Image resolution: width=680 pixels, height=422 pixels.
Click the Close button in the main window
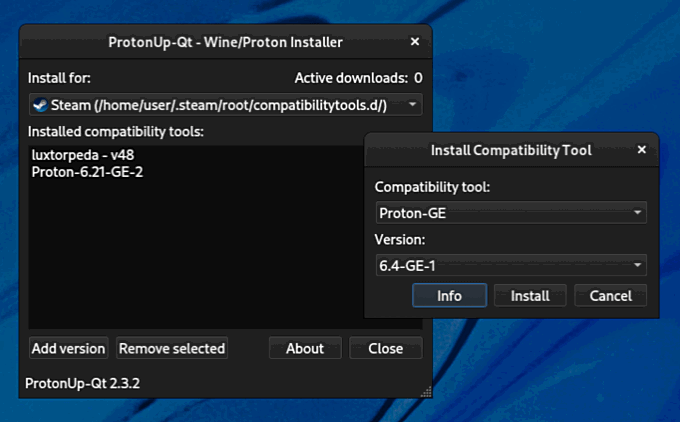(385, 348)
